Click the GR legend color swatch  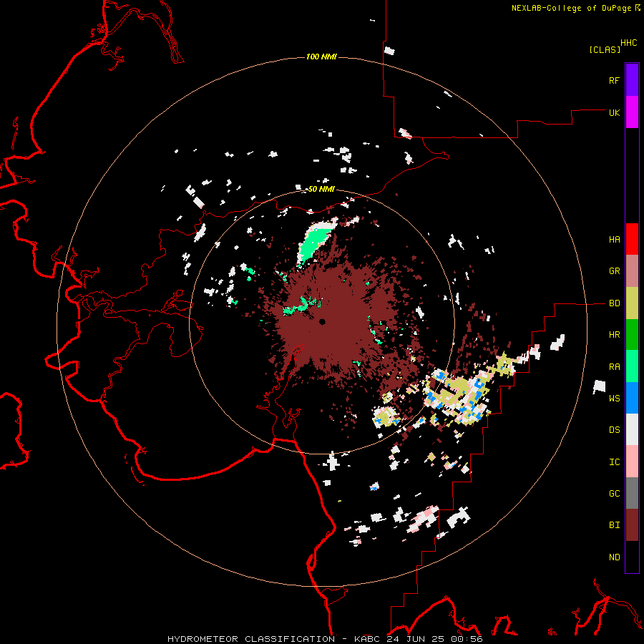(x=632, y=271)
